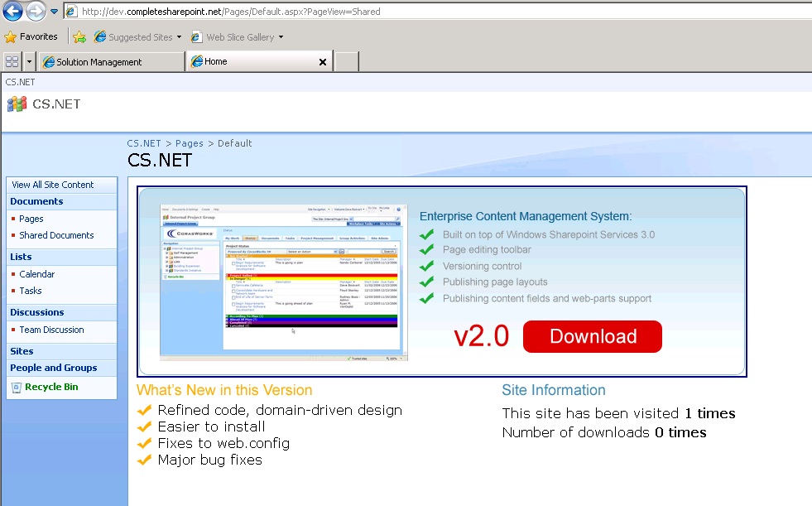The width and height of the screenshot is (812, 506).
Task: Click the CS.NET site title text
Action: [56, 104]
